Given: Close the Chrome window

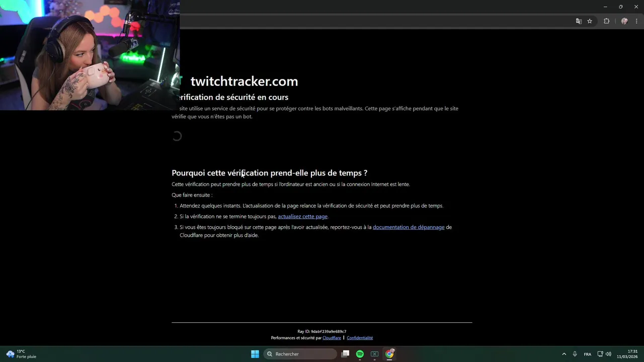Looking at the screenshot, I should coord(636,7).
